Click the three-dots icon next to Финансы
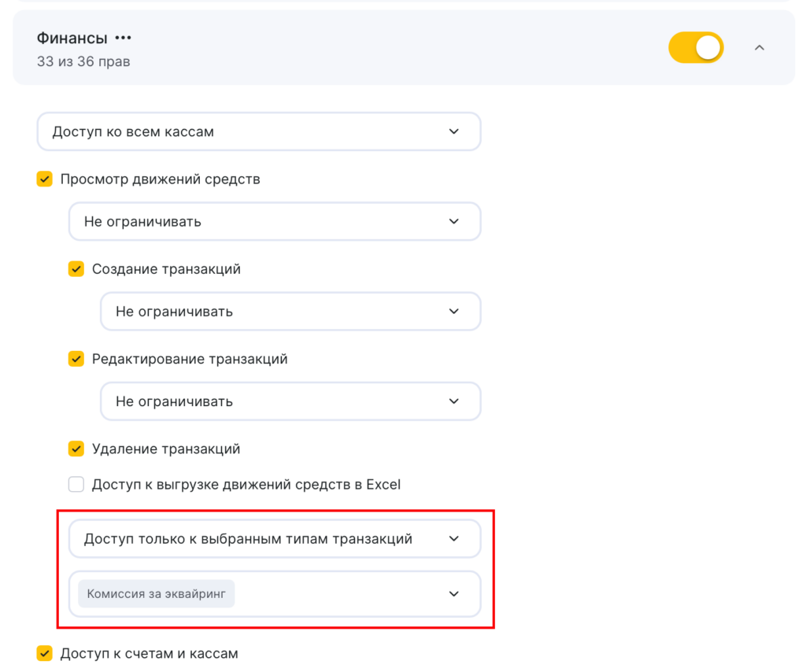Screen dimensions: 806x672 click(x=123, y=38)
